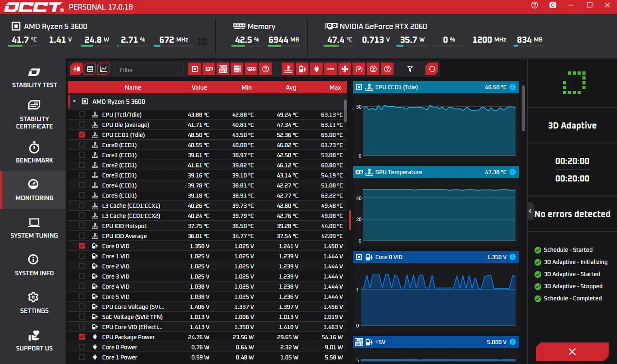Open info for the CPU CCD1 (Tdie) graph

512,87
